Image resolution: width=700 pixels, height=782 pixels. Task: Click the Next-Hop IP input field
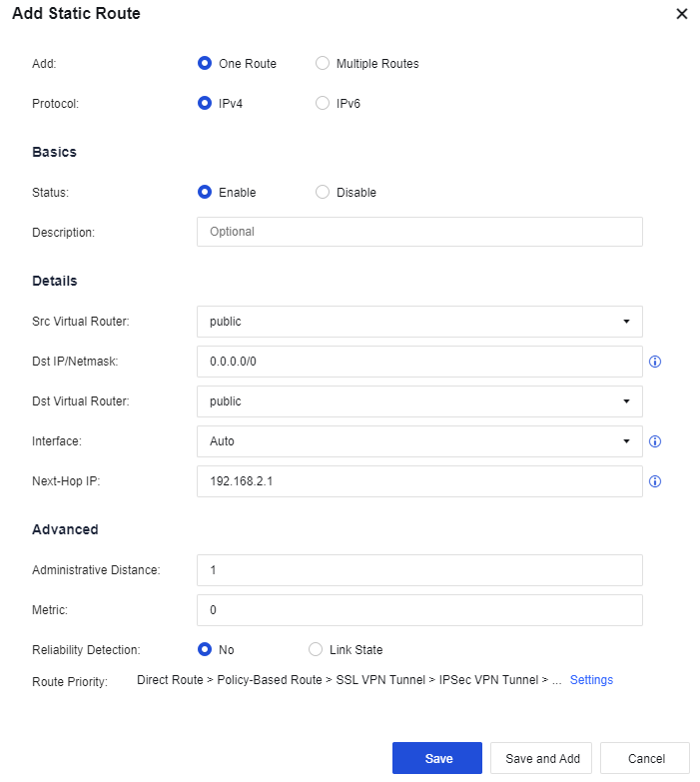point(419,481)
